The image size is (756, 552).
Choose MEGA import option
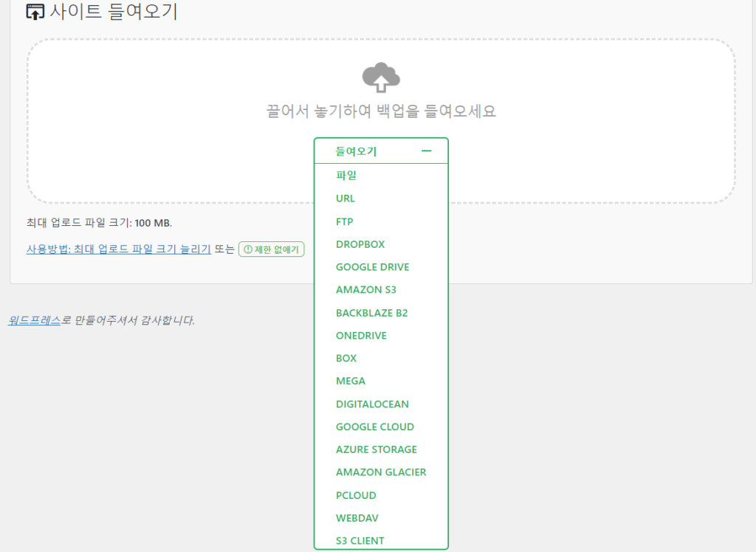(x=351, y=380)
